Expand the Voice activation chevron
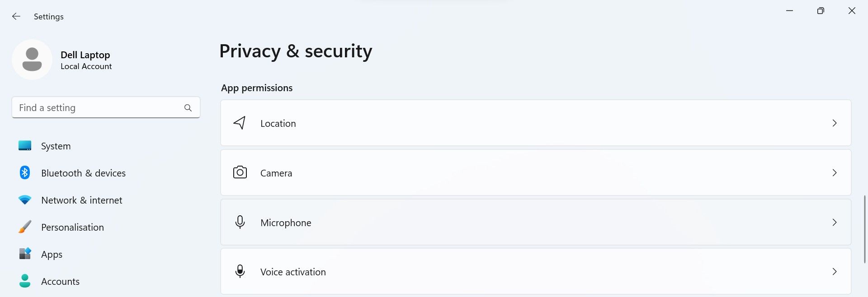The height and width of the screenshot is (297, 868). [835, 271]
